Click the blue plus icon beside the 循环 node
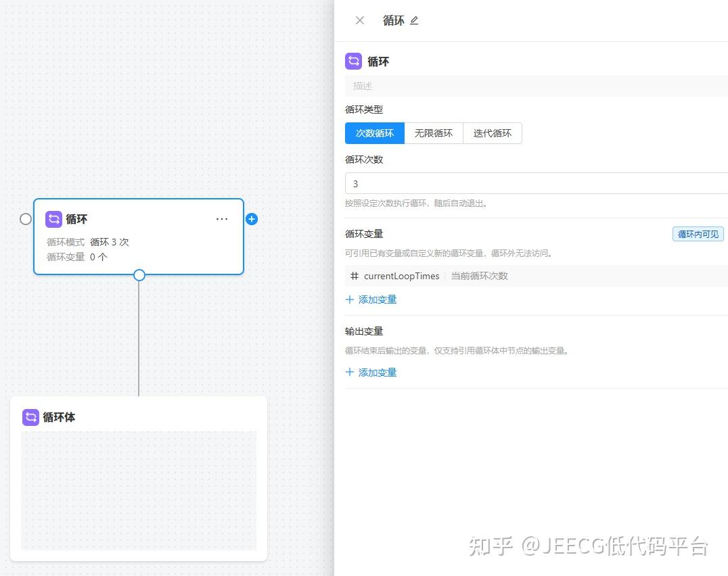 point(252,219)
